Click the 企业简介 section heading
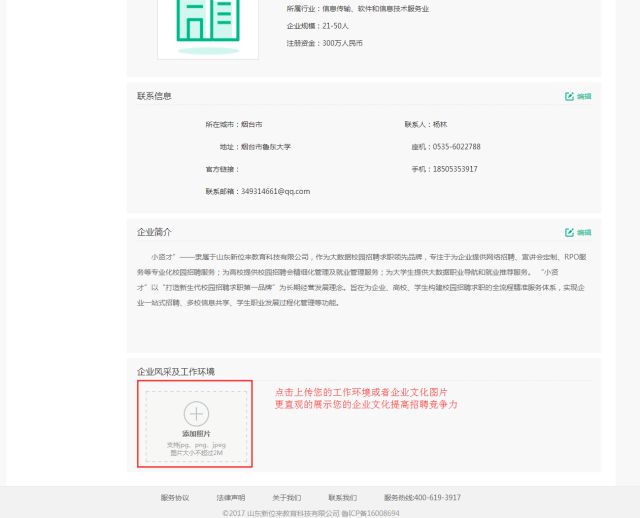Screen dimensions: 640x518 [154, 232]
